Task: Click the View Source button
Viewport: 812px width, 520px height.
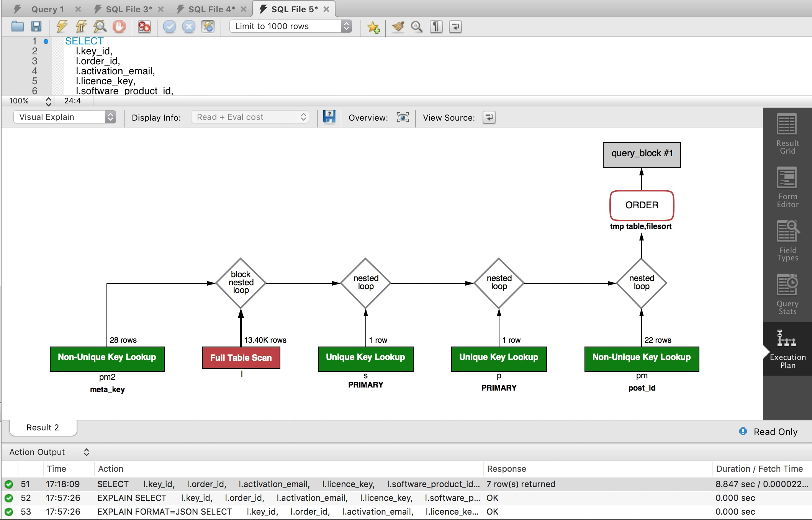Action: pos(489,117)
